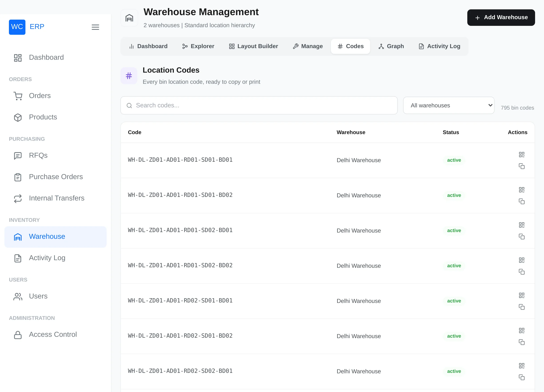Screen dimensions: 544x392
Task: Click the ERP brand text
Action: 37,27
